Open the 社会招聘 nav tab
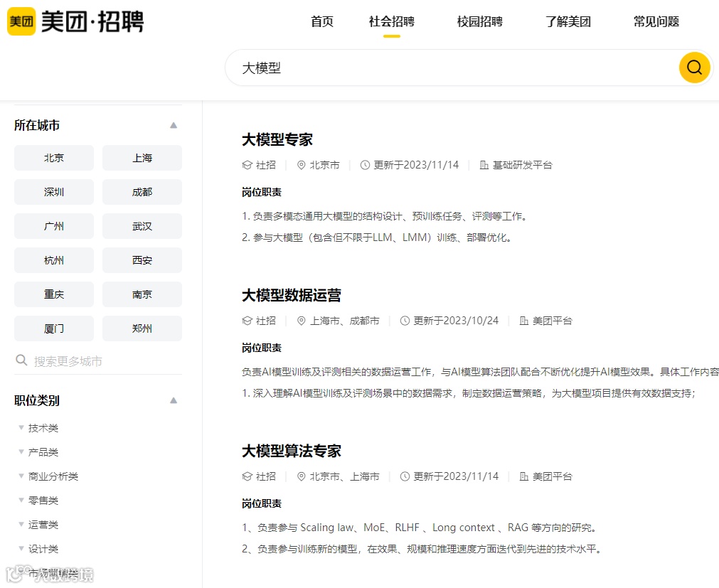 coord(392,21)
